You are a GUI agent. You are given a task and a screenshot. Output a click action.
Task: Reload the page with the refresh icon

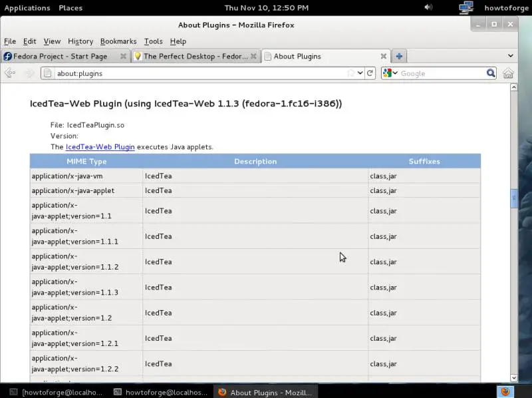[x=370, y=73]
